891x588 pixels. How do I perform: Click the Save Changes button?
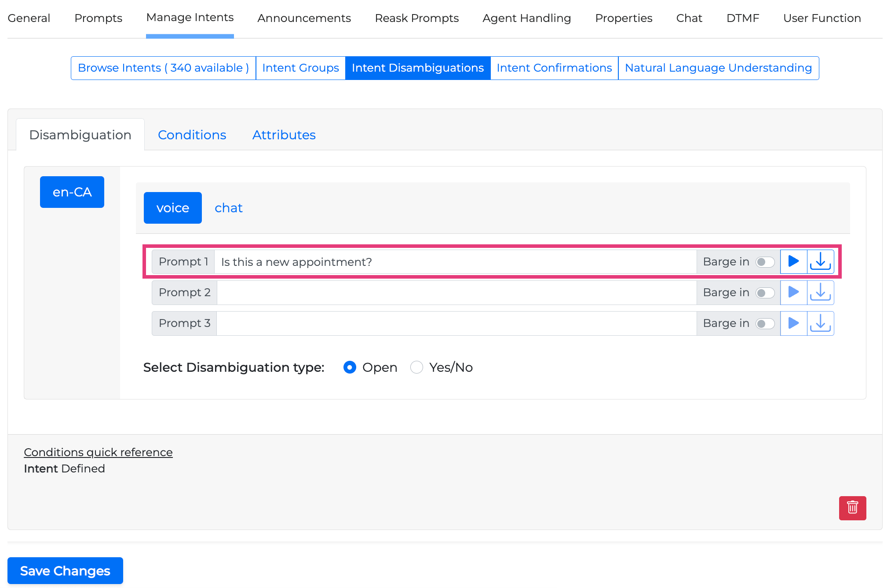click(x=65, y=570)
